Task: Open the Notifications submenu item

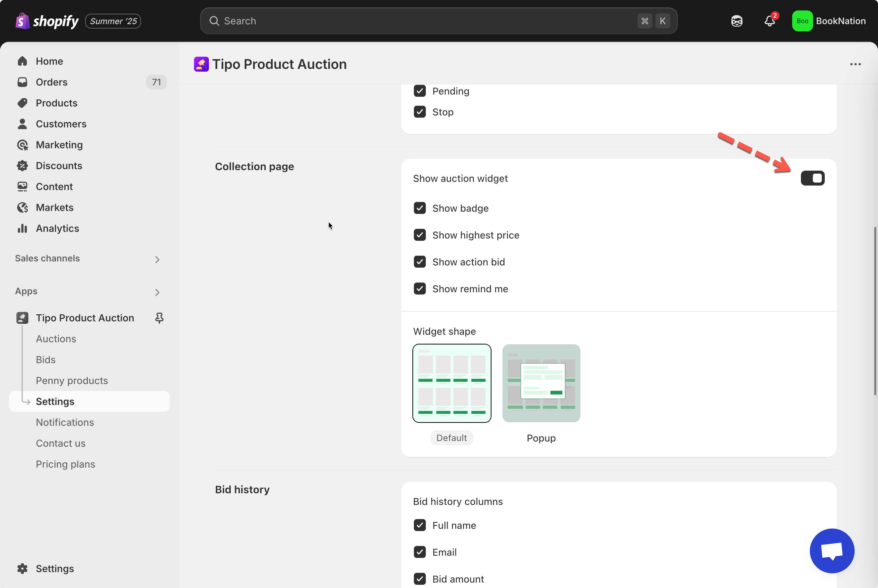Action: pos(65,422)
